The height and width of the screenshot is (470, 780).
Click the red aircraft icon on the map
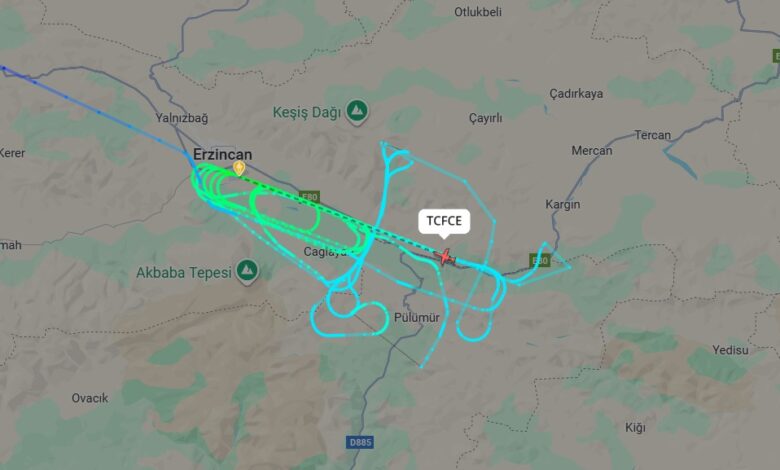click(x=445, y=257)
